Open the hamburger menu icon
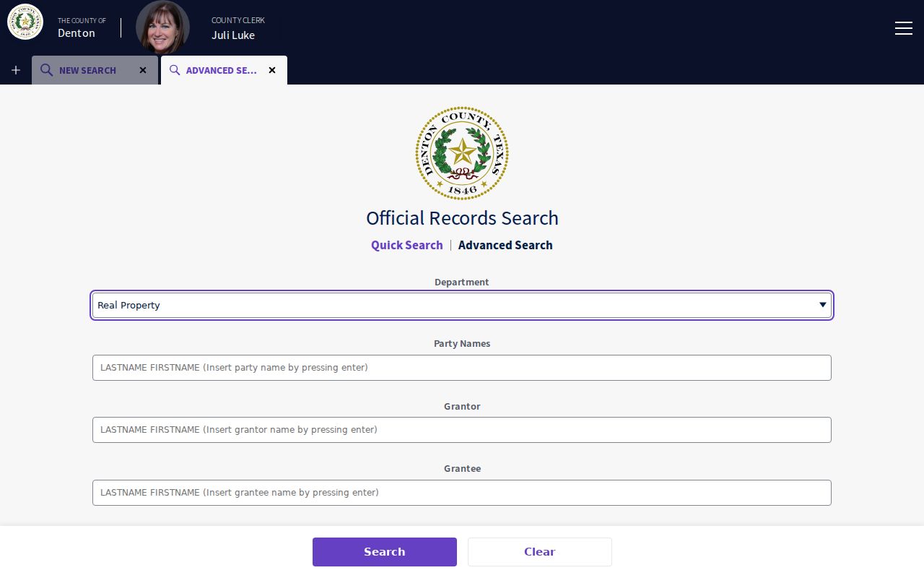The height and width of the screenshot is (578, 924). (x=903, y=27)
